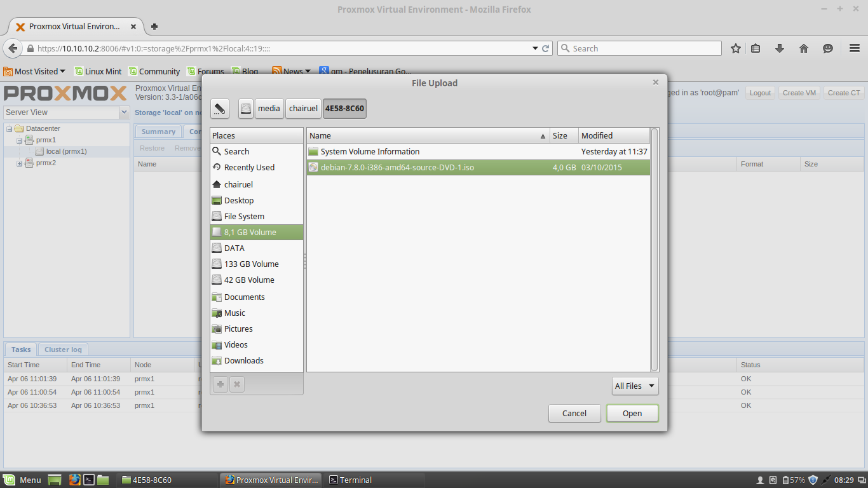Click the 'chairuel' path breadcrumb button
The height and width of the screenshot is (488, 868).
[x=303, y=109]
